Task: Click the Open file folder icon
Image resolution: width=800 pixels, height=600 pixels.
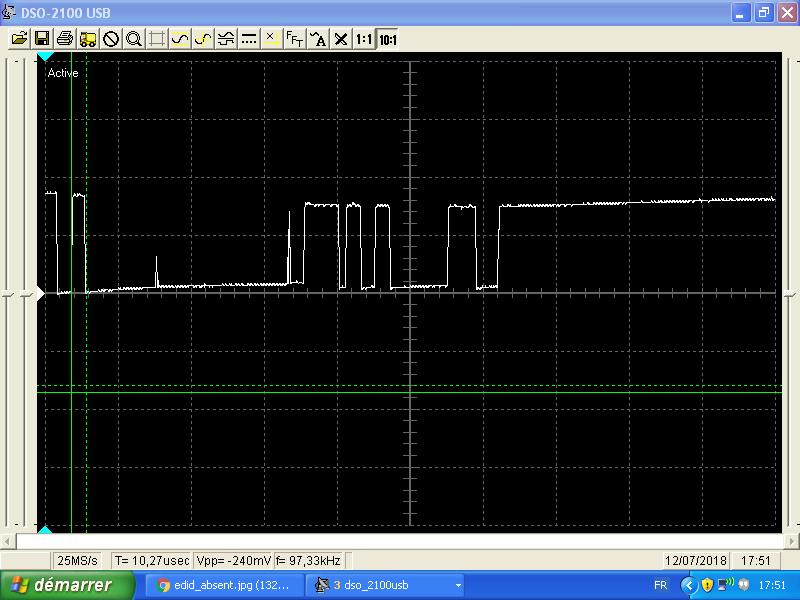Action: coord(19,39)
